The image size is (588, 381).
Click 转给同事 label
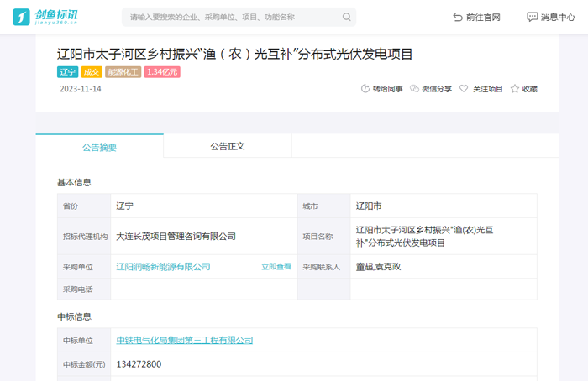pos(387,89)
